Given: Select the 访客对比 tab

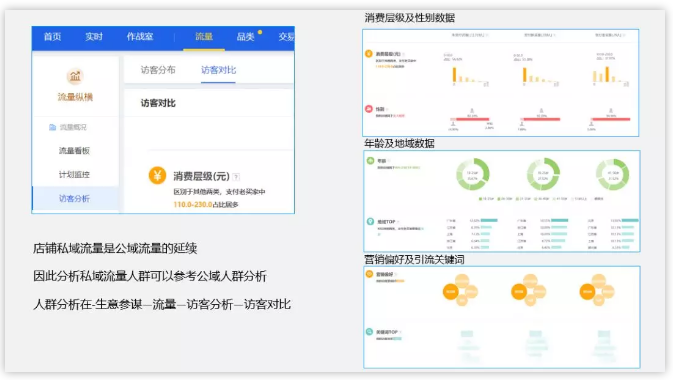Looking at the screenshot, I should pos(218,70).
